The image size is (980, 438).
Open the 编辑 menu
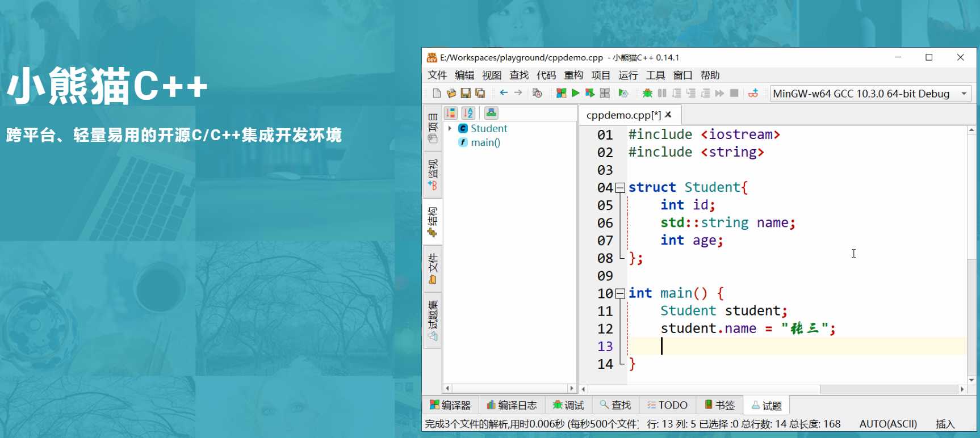[x=464, y=75]
